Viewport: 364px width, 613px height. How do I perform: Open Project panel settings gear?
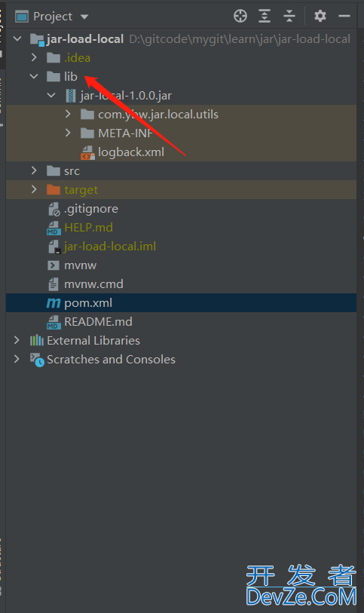point(320,16)
